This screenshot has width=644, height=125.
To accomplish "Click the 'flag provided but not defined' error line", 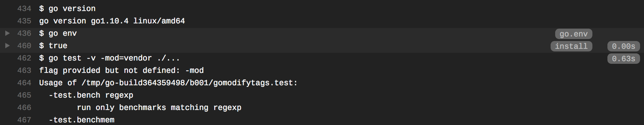I will coord(121,70).
